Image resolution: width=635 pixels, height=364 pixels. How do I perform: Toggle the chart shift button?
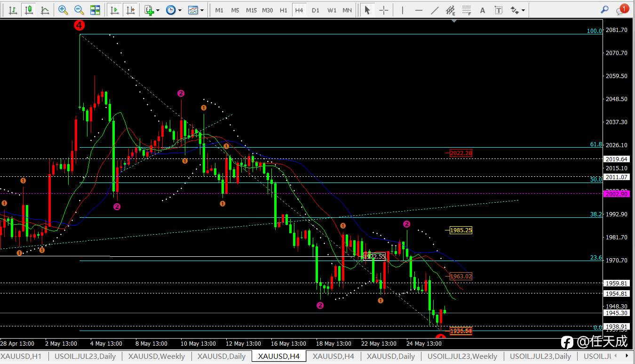[x=130, y=10]
